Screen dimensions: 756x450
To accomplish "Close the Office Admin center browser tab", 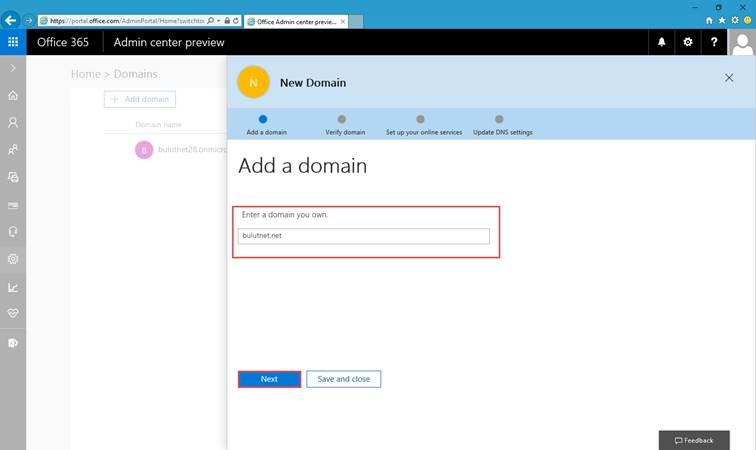I will (x=343, y=22).
